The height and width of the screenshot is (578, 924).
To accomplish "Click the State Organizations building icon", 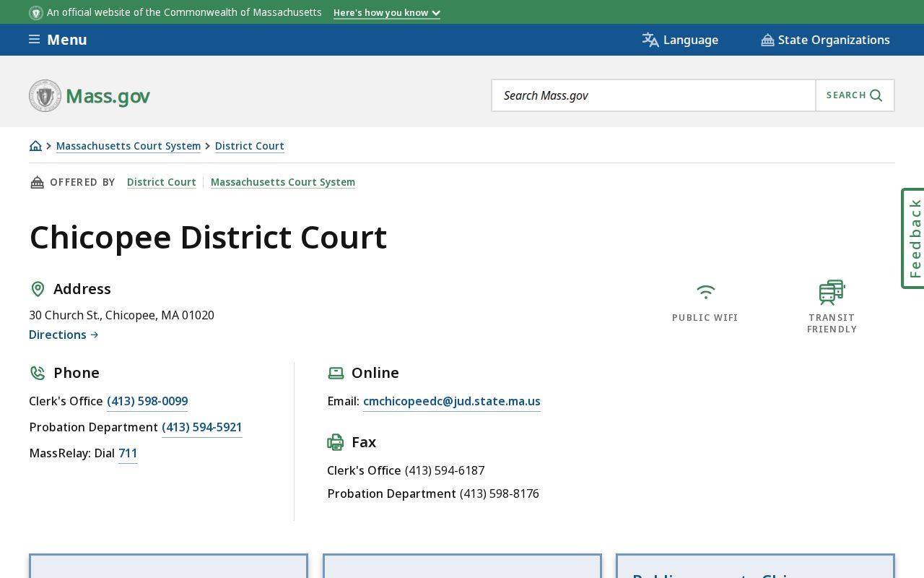I will (767, 40).
